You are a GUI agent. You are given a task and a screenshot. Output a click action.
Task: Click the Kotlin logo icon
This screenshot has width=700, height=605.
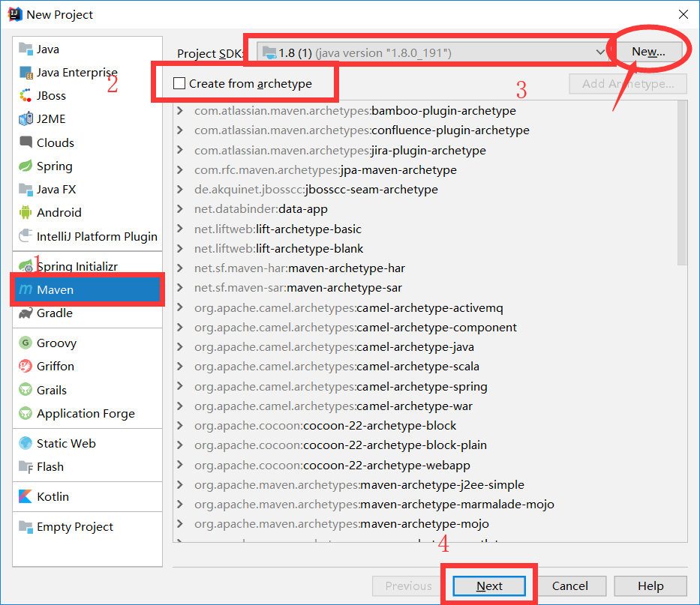(26, 496)
